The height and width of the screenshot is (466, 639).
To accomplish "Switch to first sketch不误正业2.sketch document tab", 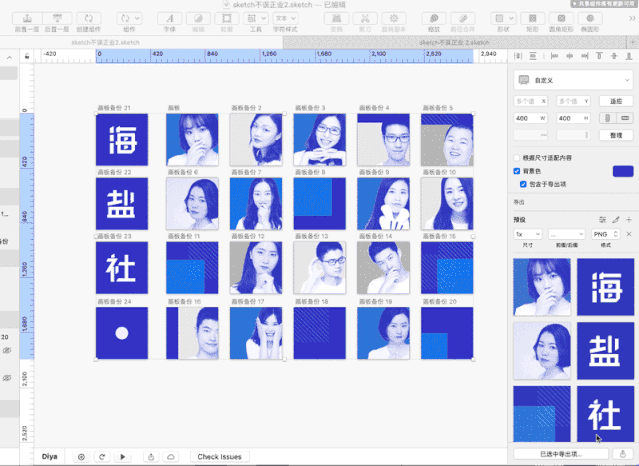I will pyautogui.click(x=105, y=42).
